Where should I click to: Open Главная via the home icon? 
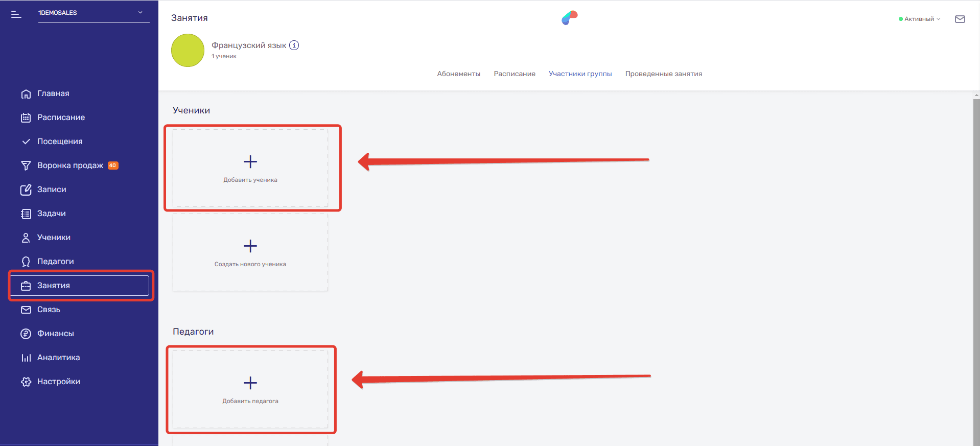[x=26, y=94]
